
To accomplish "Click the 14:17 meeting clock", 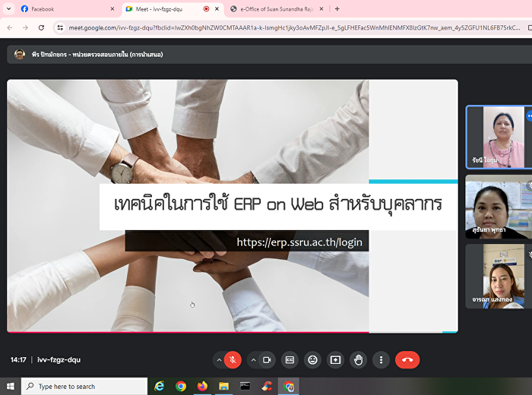I will 18,360.
